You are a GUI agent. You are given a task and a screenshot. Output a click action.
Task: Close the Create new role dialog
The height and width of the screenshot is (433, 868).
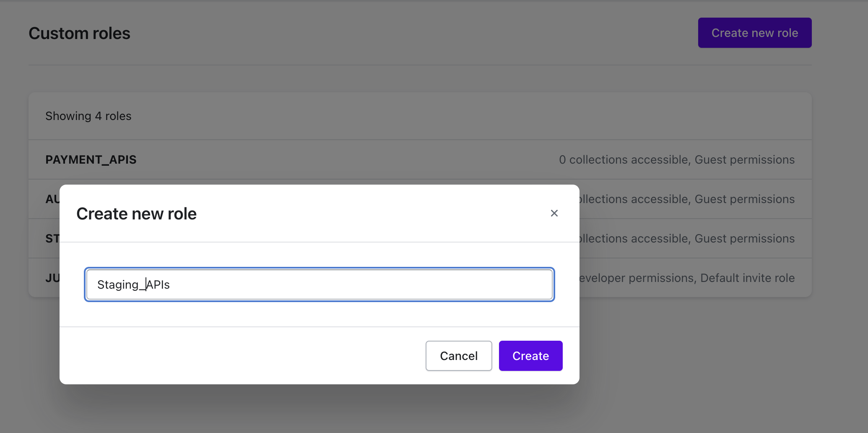click(x=554, y=213)
